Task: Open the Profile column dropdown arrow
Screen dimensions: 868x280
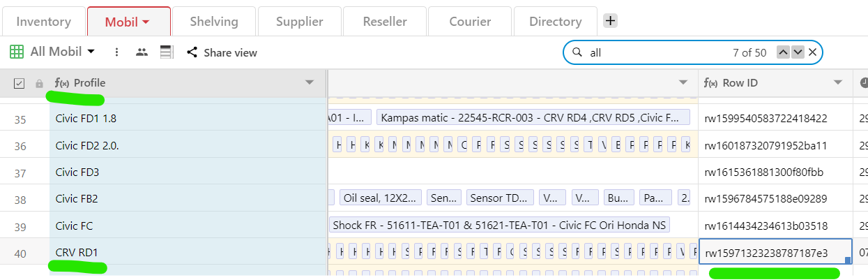Action: point(310,83)
